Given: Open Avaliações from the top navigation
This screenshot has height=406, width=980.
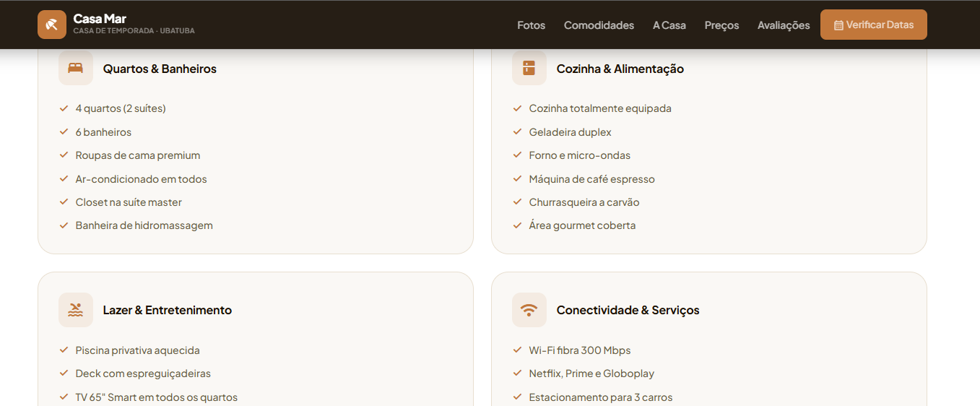Looking at the screenshot, I should click(784, 25).
